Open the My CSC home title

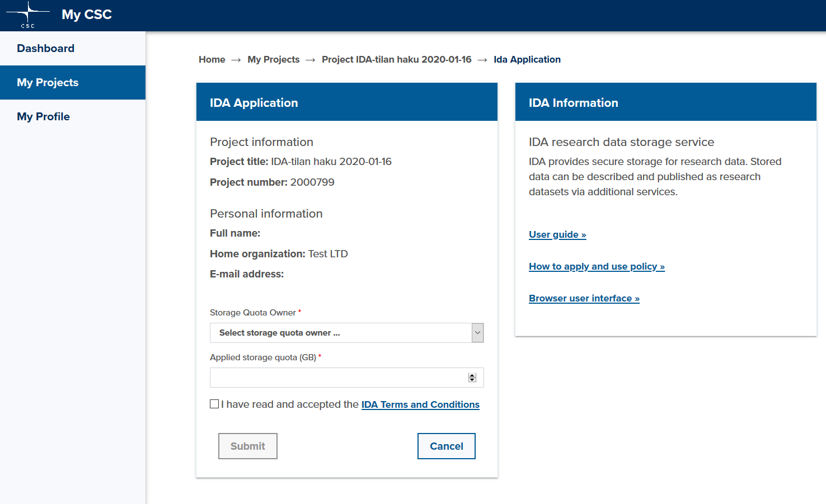[87, 15]
